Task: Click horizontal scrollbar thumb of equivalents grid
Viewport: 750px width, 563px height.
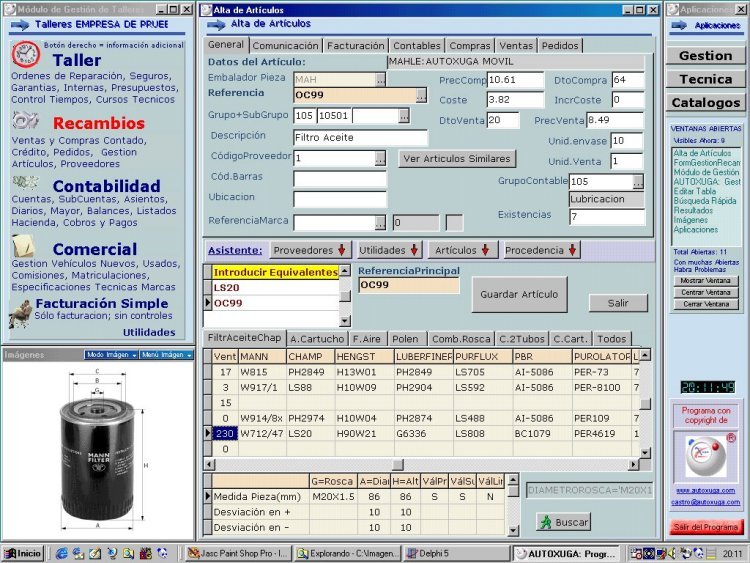Action: pos(398,464)
